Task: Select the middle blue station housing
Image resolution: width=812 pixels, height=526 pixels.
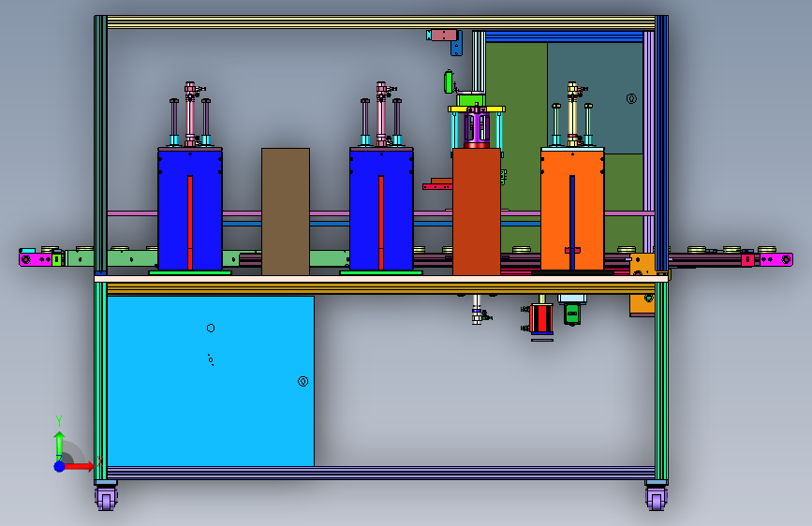Action: point(382,211)
